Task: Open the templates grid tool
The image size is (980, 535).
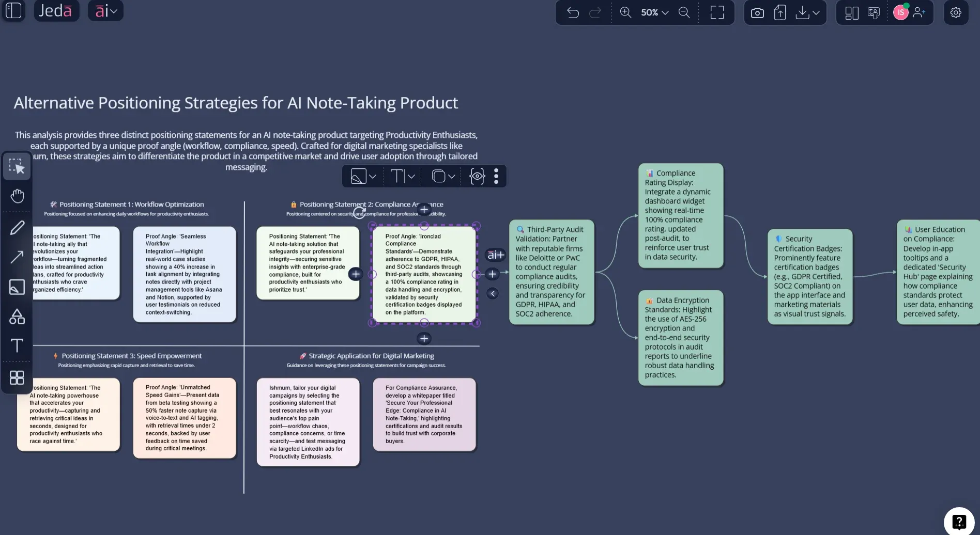Action: (17, 377)
